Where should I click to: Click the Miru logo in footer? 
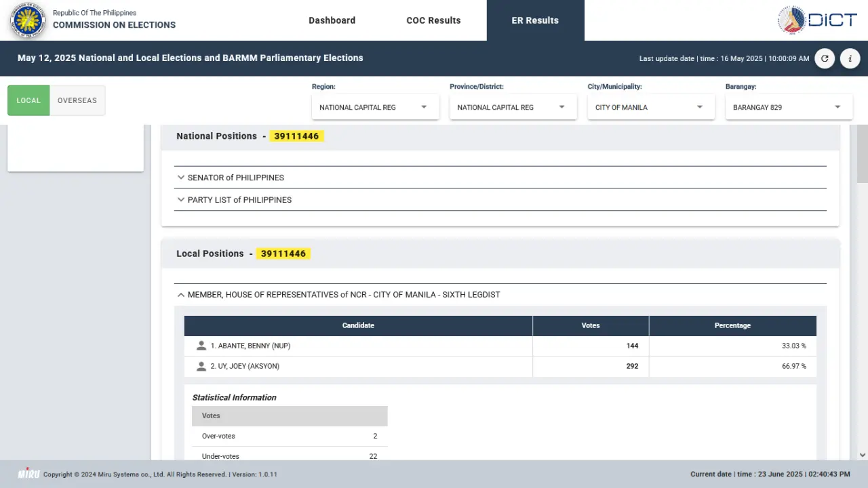(x=28, y=473)
